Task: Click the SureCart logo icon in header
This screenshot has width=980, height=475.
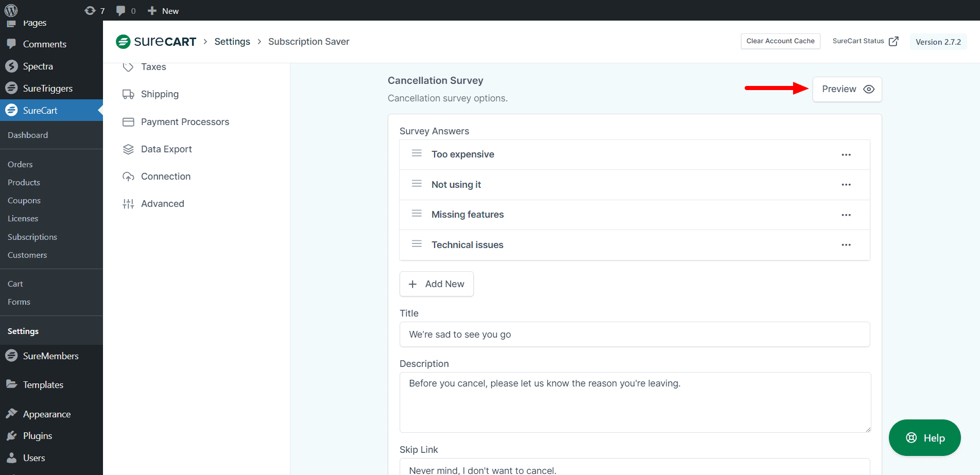Action: point(123,42)
